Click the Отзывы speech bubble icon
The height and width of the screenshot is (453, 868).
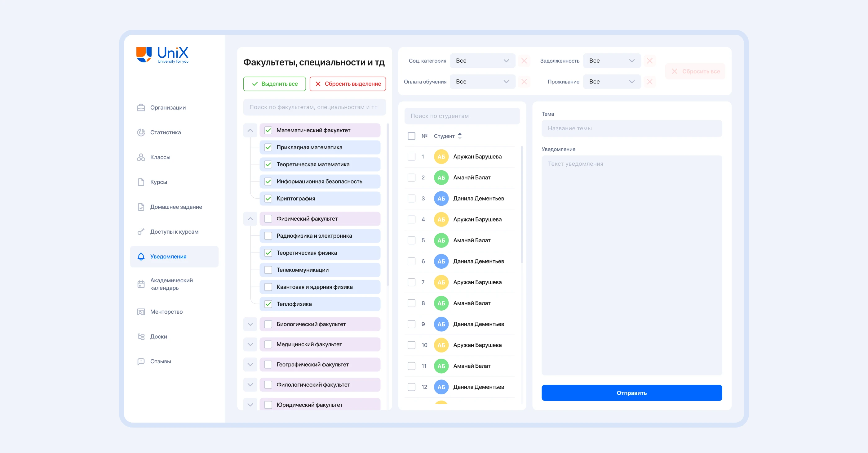tap(141, 361)
